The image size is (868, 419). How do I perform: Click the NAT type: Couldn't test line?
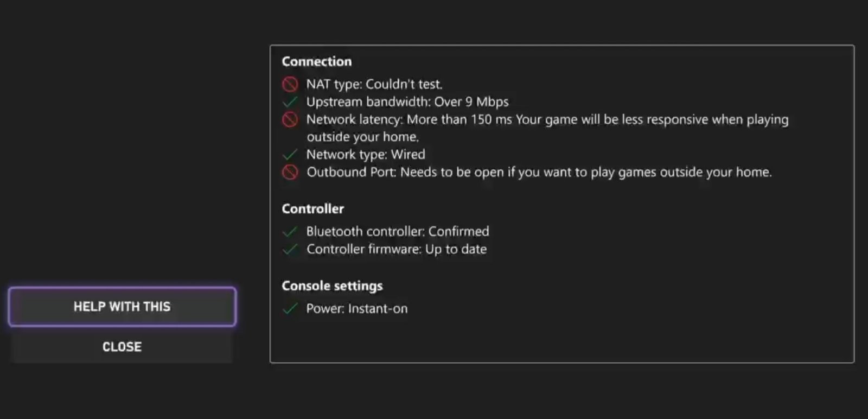click(374, 84)
